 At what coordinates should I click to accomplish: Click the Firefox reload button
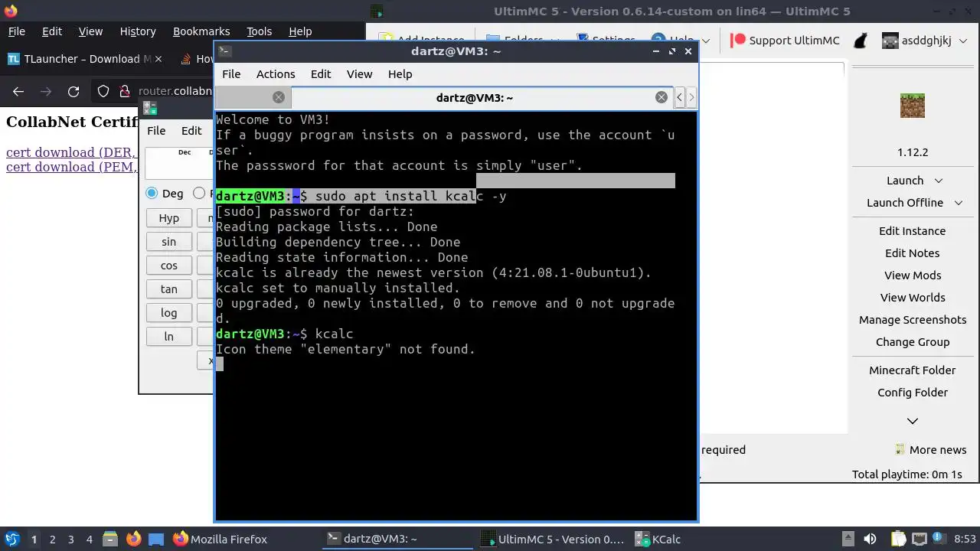point(73,92)
